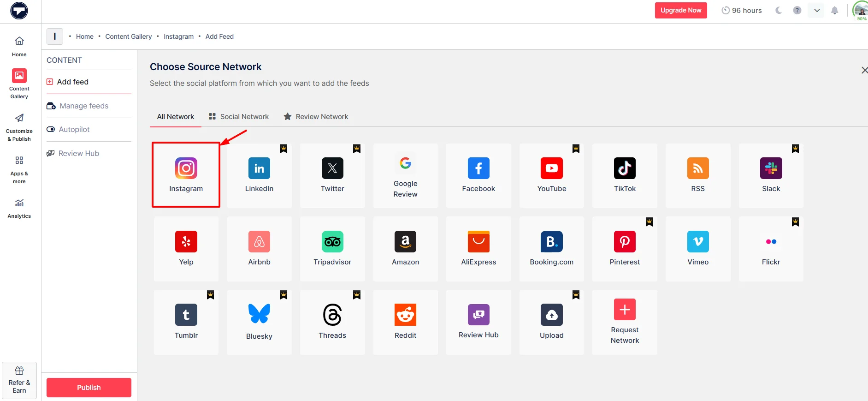The image size is (868, 401).
Task: Select the Yelp review source
Action: 186,249
